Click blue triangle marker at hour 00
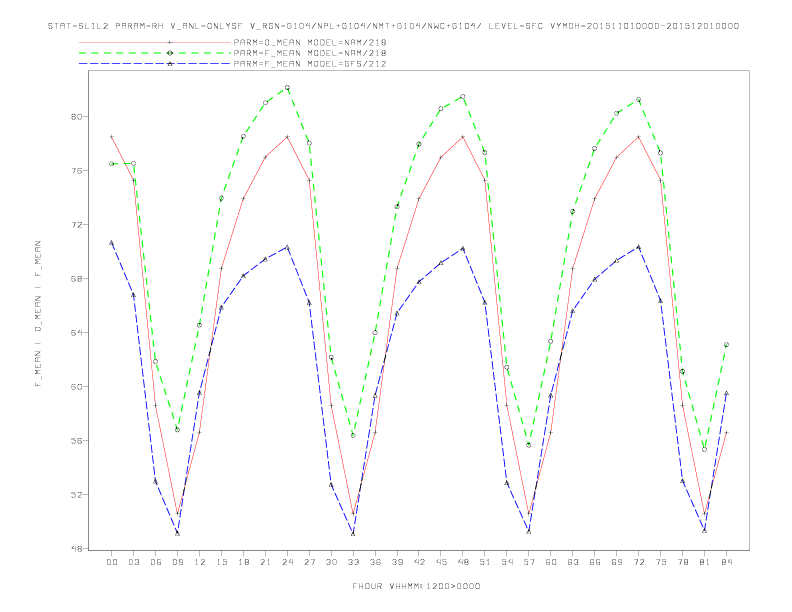The width and height of the screenshot is (792, 612). click(112, 243)
